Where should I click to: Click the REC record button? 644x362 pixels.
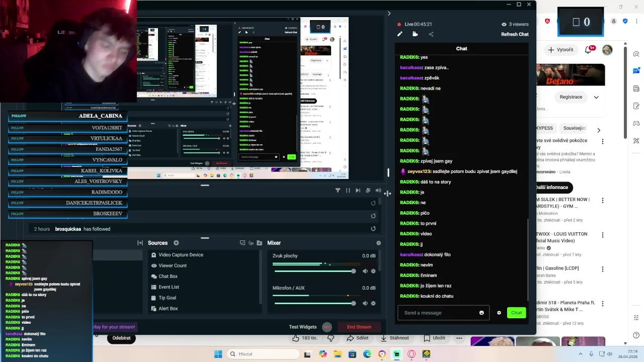click(327, 327)
